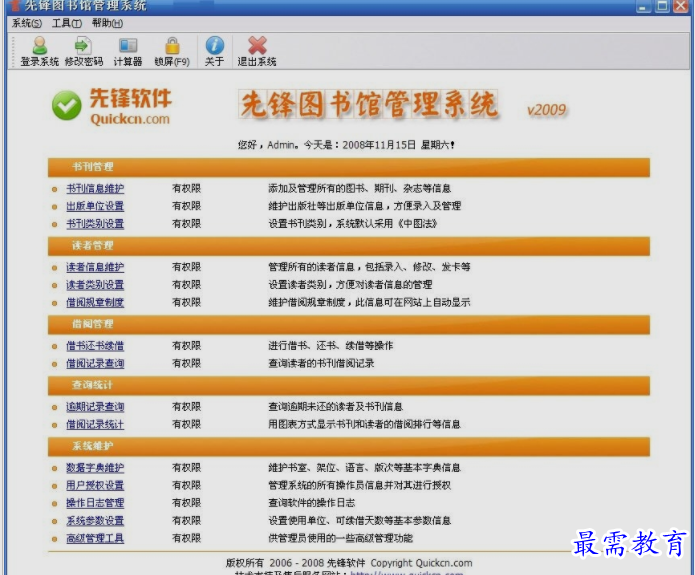Lock the screen with 锁屏(F9) icon
The image size is (695, 575).
pos(172,51)
